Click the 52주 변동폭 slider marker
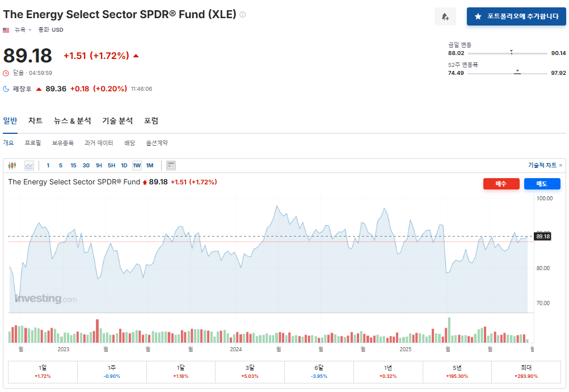Image resolution: width=569 pixels, height=392 pixels. tap(517, 72)
